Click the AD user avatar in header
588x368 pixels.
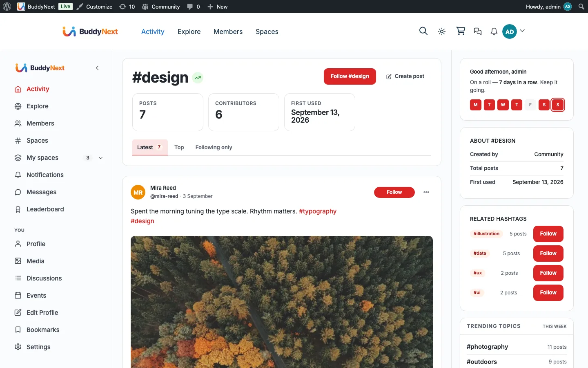(510, 31)
